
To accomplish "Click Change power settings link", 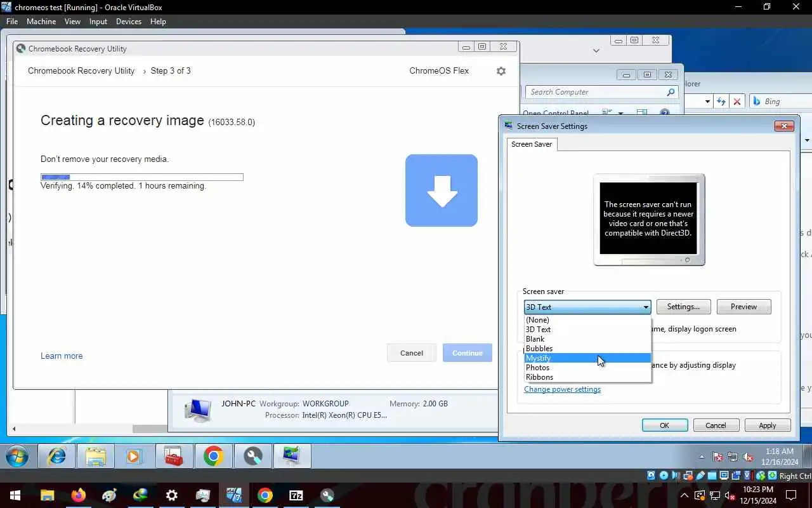I will [562, 389].
